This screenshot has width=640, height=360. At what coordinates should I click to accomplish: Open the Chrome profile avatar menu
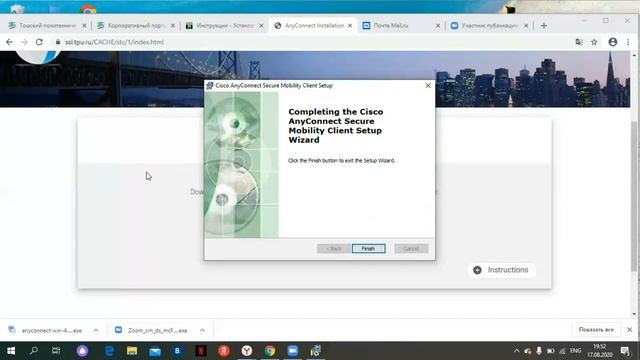click(613, 42)
